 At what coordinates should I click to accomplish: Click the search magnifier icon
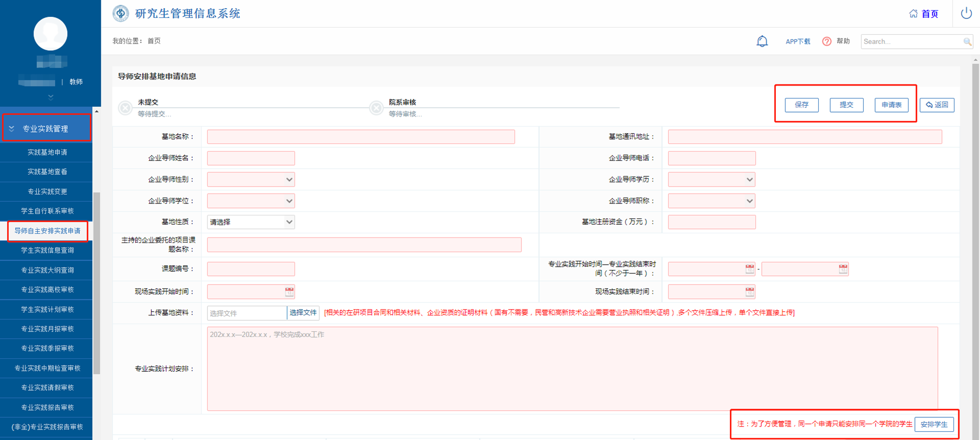[x=967, y=42]
